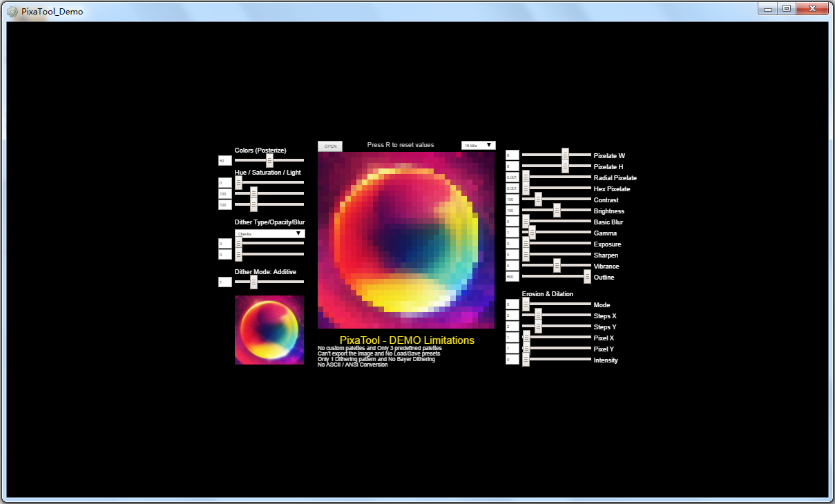Image resolution: width=835 pixels, height=504 pixels.
Task: Click the Contrast slider handle
Action: [538, 200]
